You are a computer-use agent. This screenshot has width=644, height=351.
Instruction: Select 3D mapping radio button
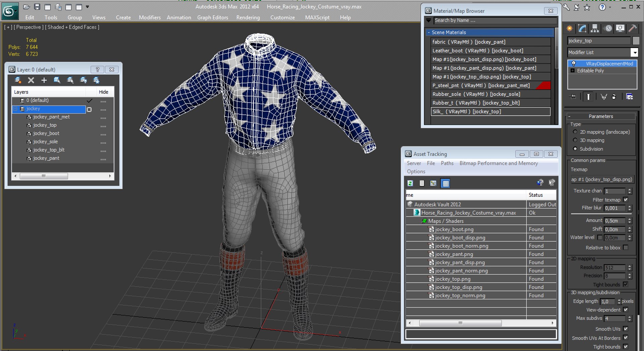coord(575,140)
